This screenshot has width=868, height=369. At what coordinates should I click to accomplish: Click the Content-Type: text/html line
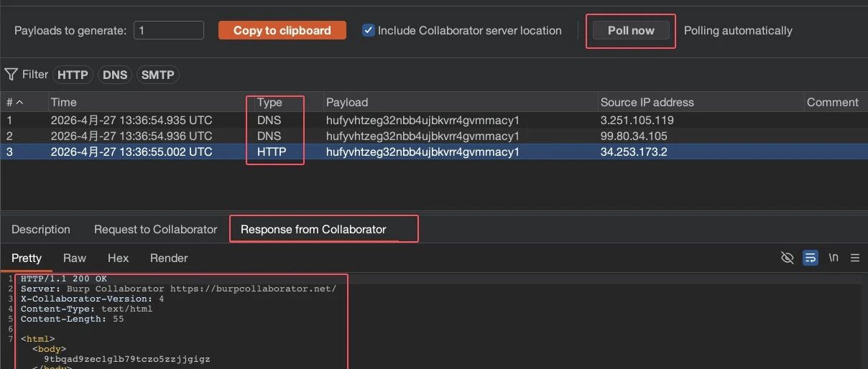tap(87, 309)
